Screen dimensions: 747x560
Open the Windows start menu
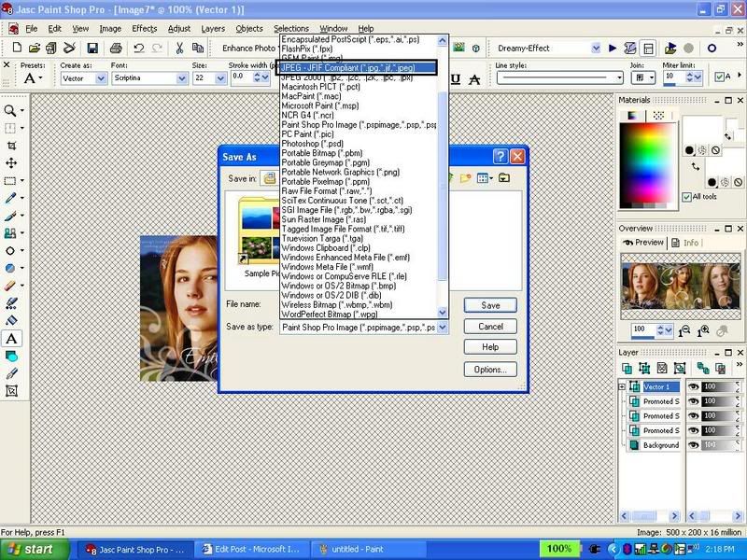35,550
